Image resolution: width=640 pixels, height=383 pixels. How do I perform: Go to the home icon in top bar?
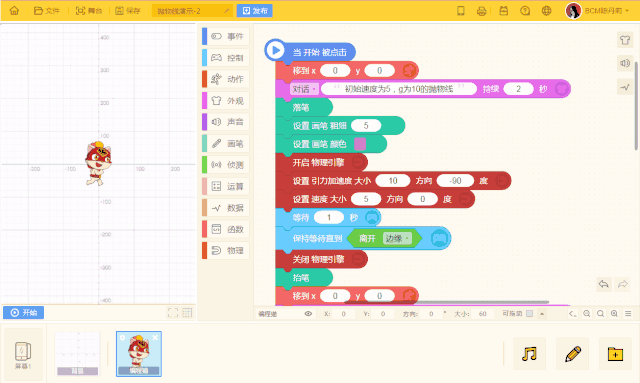pos(14,11)
